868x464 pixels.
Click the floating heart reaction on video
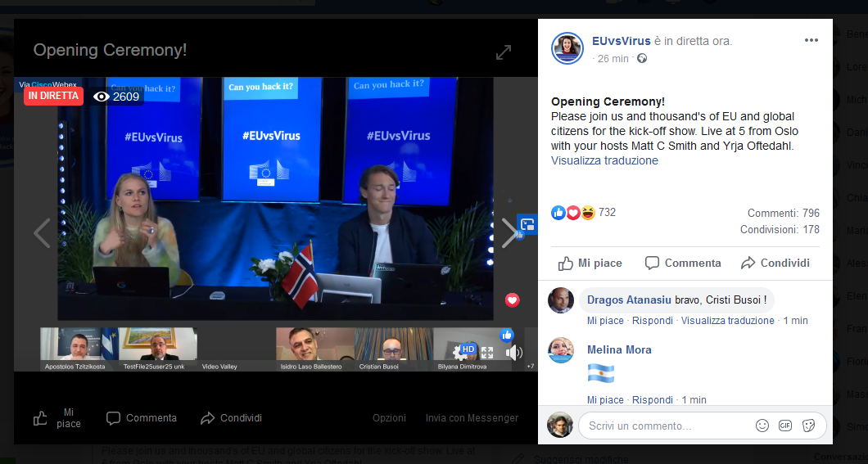[512, 300]
